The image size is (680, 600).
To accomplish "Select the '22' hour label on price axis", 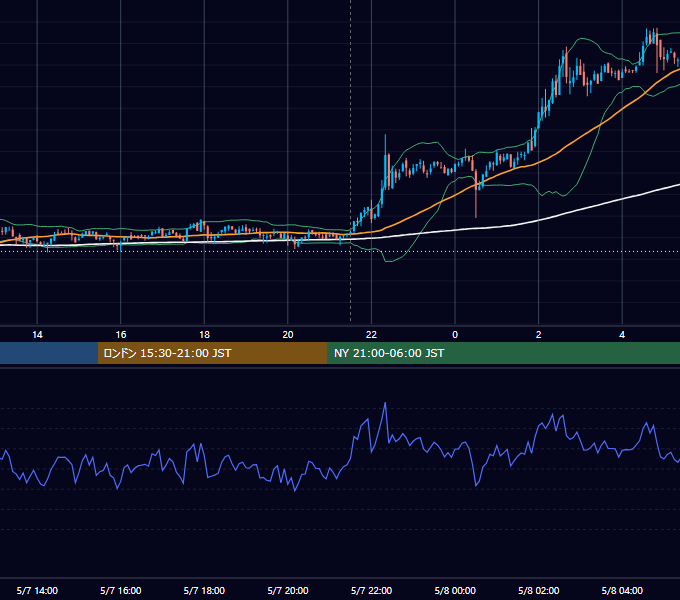I will tap(371, 335).
